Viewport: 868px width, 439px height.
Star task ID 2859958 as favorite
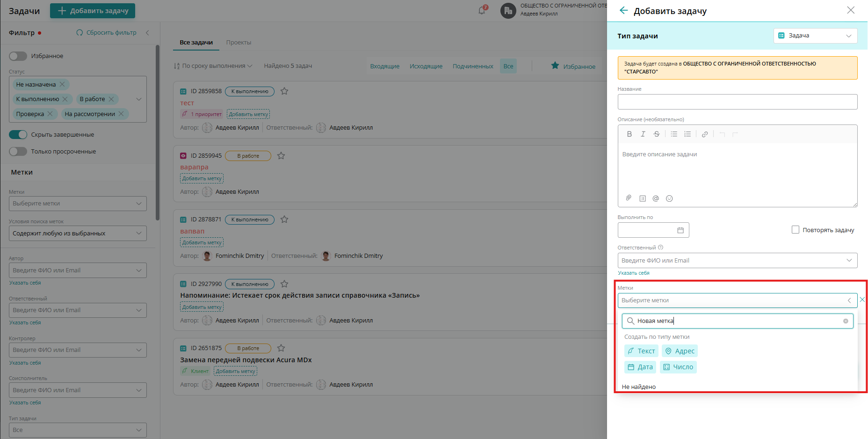(284, 91)
